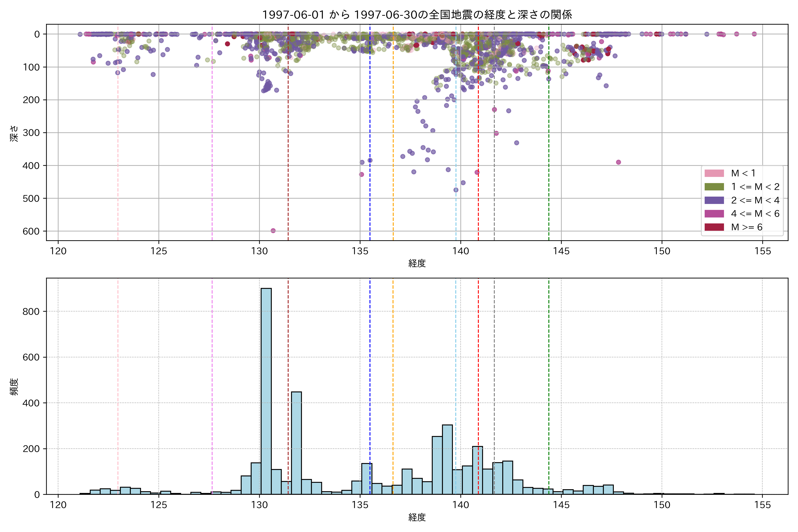
Task: Click the 経度 x-axis label under histogram
Action: pyautogui.click(x=417, y=517)
